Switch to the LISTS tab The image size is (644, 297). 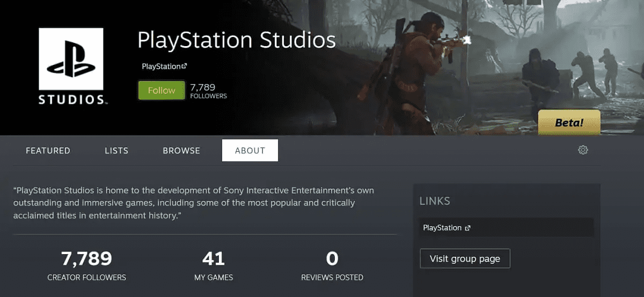tap(116, 151)
